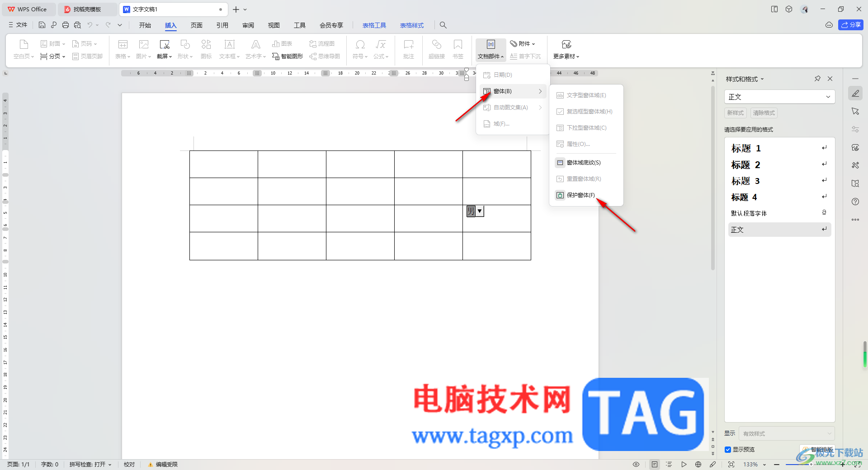Viewport: 868px width, 470px height.
Task: Click 校对 proofreading in status bar
Action: pyautogui.click(x=129, y=465)
